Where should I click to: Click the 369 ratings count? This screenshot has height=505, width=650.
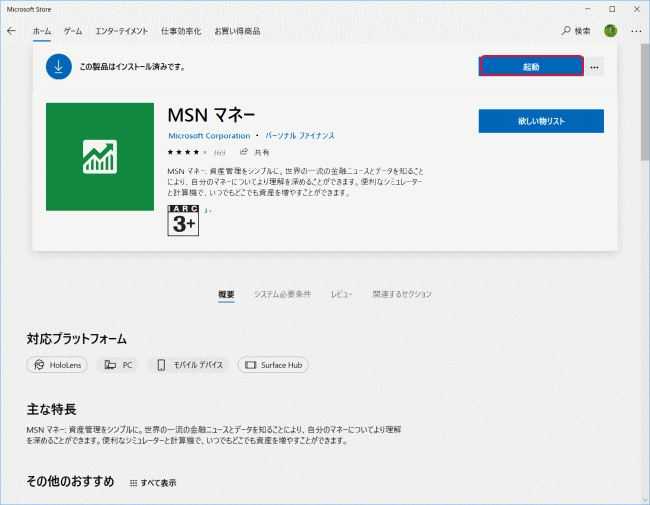(219, 153)
